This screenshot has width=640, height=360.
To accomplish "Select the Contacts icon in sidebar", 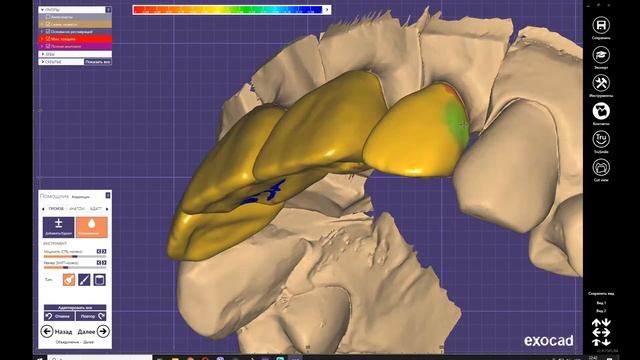I will 601,111.
